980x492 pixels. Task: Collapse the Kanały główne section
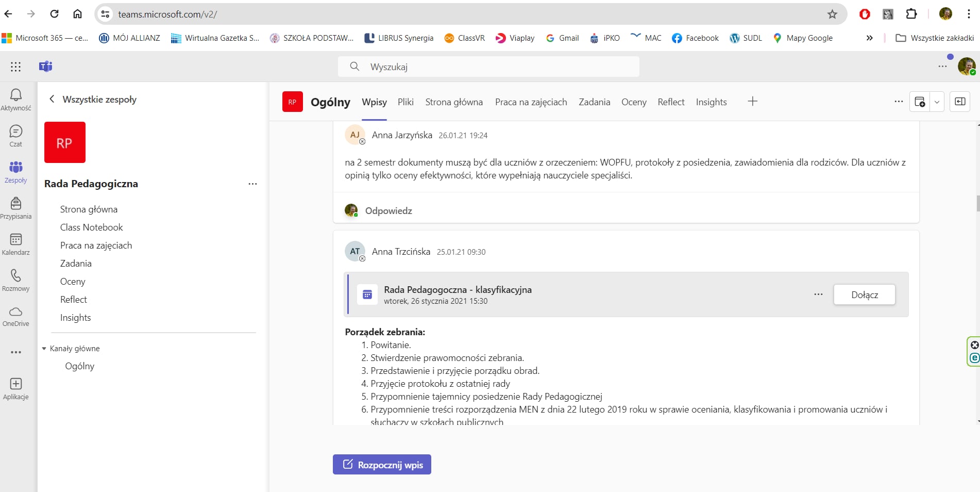(x=44, y=349)
